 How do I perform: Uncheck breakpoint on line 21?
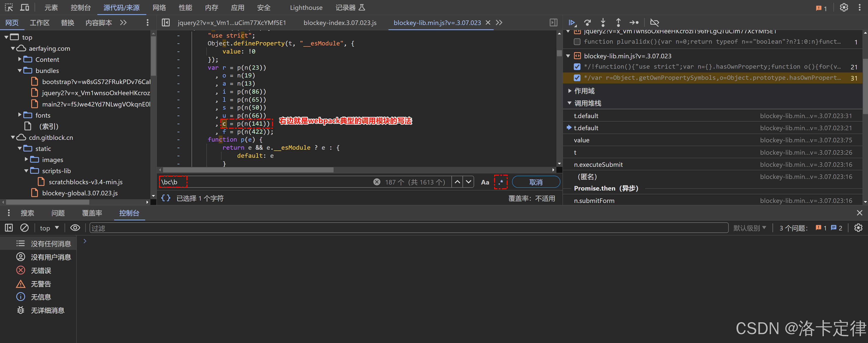pyautogui.click(x=577, y=67)
